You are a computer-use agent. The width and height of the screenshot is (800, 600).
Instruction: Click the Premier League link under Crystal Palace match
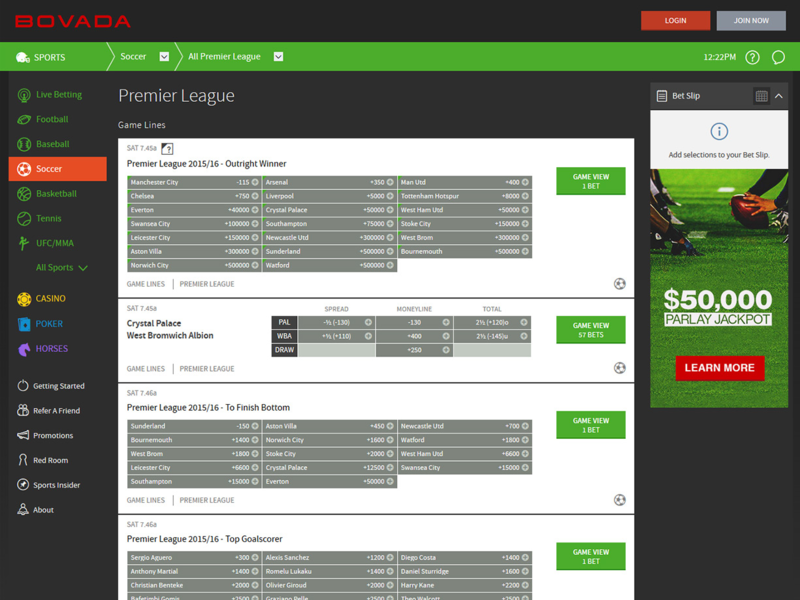tap(207, 369)
